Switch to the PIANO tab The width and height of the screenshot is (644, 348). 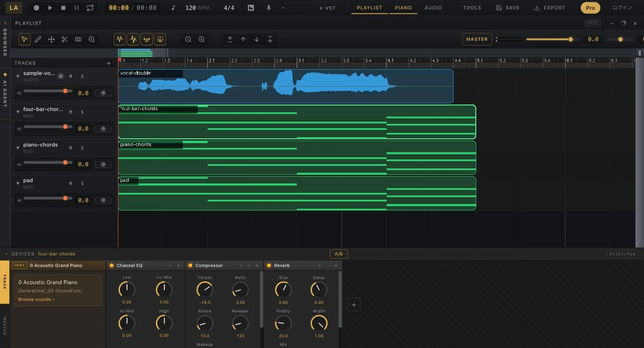coord(403,8)
